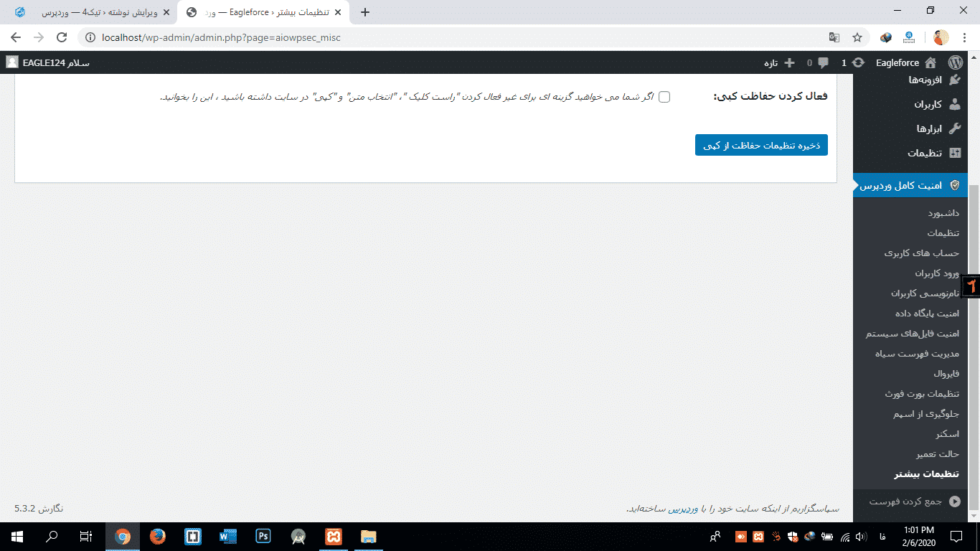This screenshot has width=980, height=551.
Task: Bookmark this page with the star icon
Action: click(857, 37)
